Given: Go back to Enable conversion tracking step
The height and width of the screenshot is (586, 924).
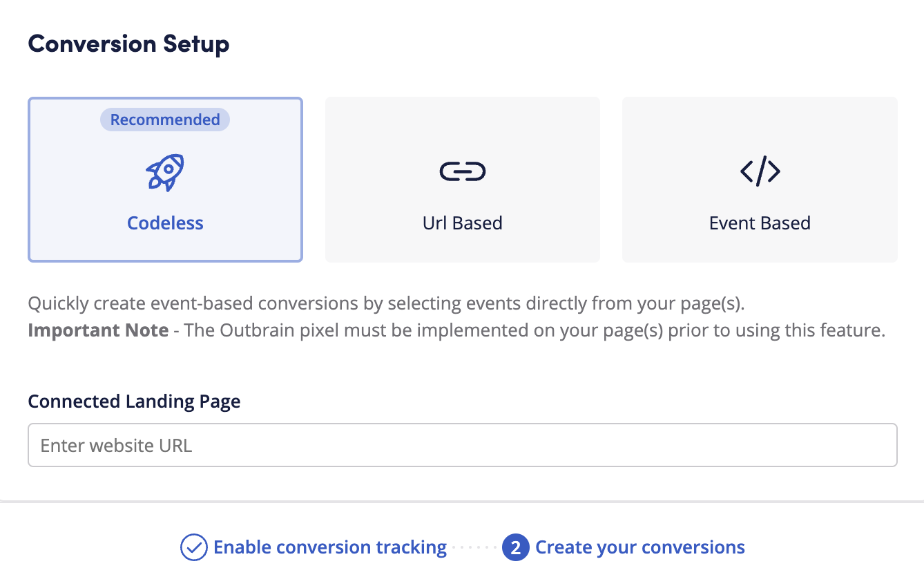Looking at the screenshot, I should pos(330,547).
